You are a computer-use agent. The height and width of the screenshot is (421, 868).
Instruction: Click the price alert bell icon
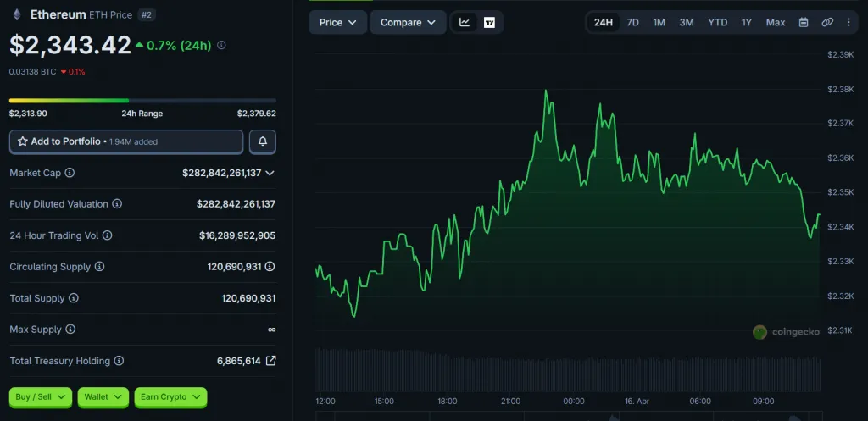pyautogui.click(x=263, y=141)
